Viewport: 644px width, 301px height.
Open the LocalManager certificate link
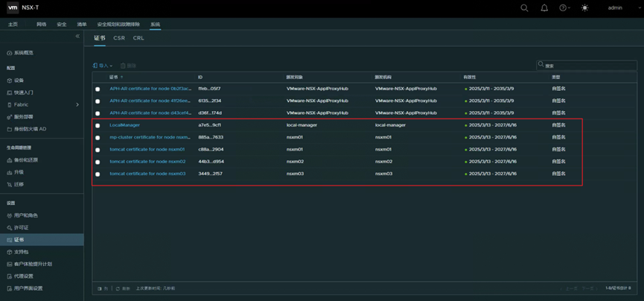click(x=125, y=125)
